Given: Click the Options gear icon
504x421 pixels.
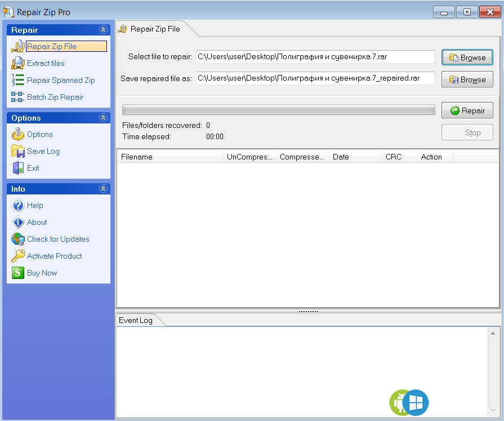Looking at the screenshot, I should pos(18,135).
